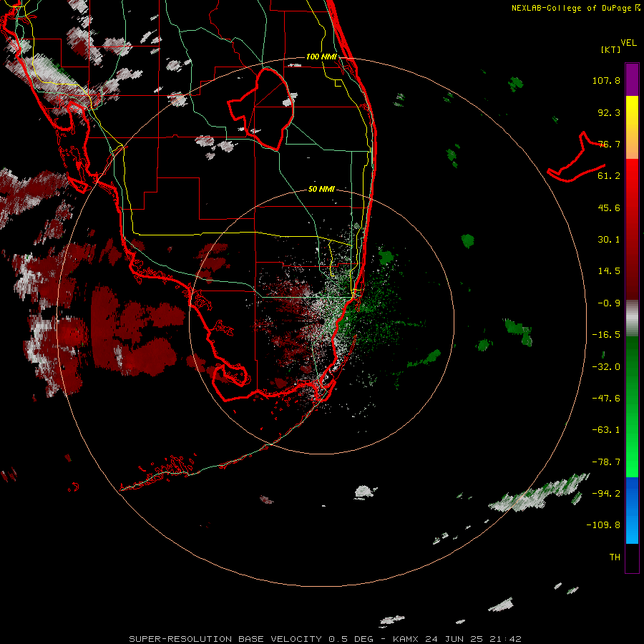This screenshot has width=644, height=644.
Task: Pick the purple segment of the color bar
Action: 632,80
